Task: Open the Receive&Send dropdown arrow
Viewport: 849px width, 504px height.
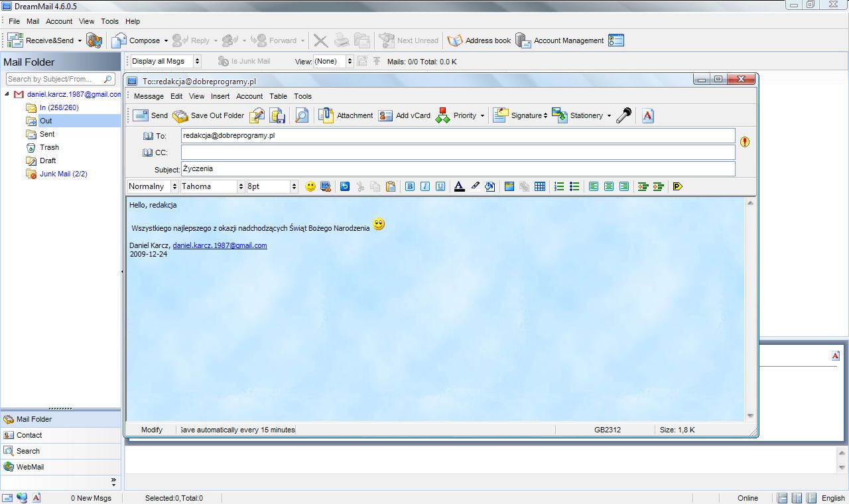Action: [80, 40]
